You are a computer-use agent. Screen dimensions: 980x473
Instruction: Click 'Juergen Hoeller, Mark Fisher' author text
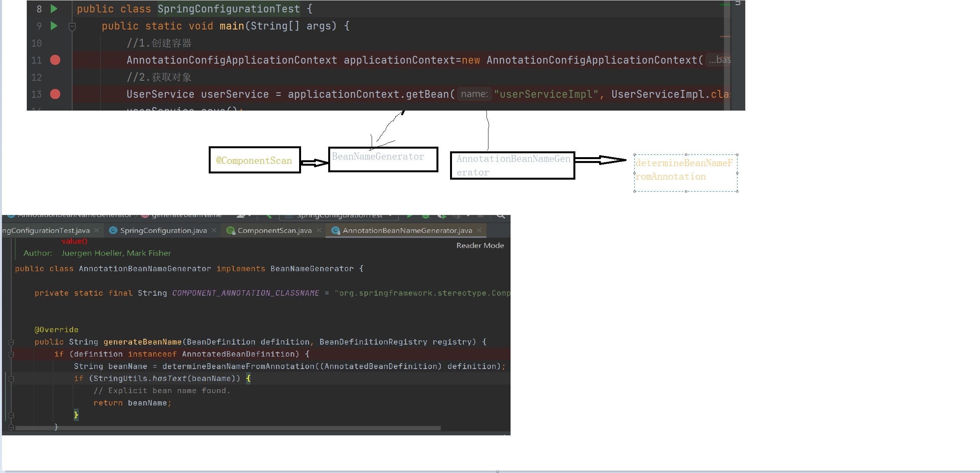(x=116, y=253)
